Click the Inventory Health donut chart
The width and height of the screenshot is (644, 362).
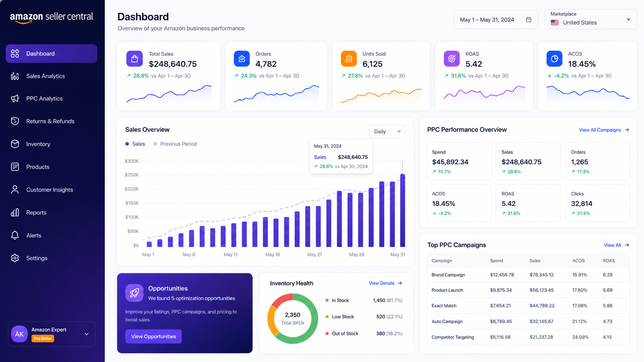tap(293, 319)
